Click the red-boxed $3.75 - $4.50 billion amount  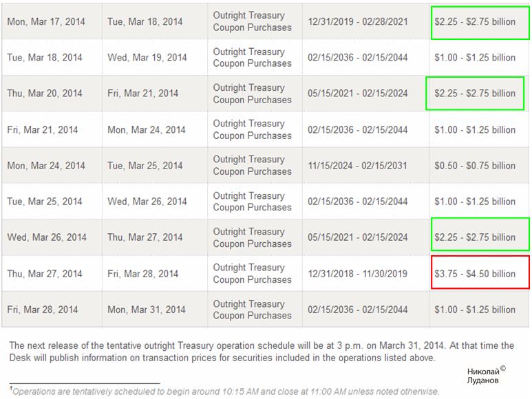(475, 274)
